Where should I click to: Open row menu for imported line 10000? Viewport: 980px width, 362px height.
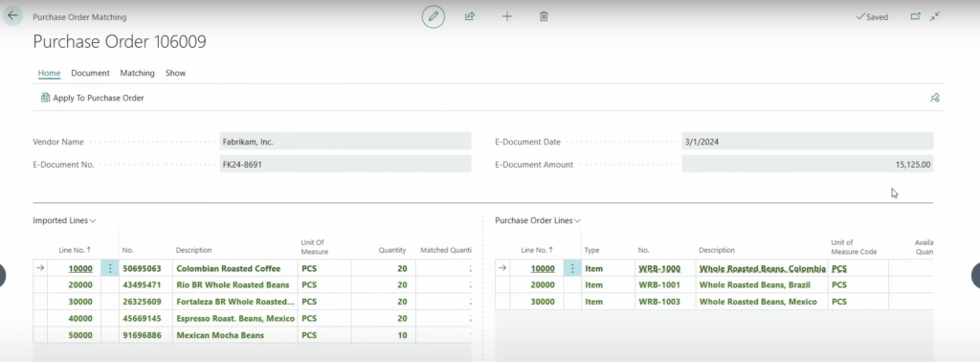coord(110,268)
